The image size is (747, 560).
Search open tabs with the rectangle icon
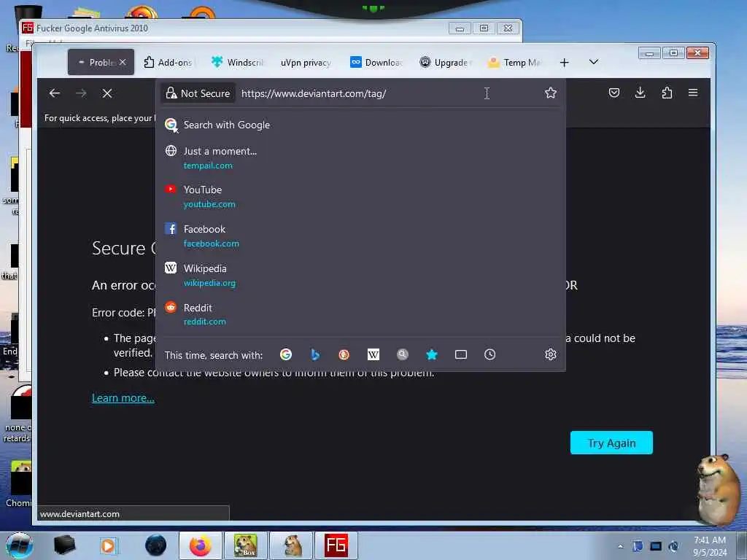tap(461, 355)
